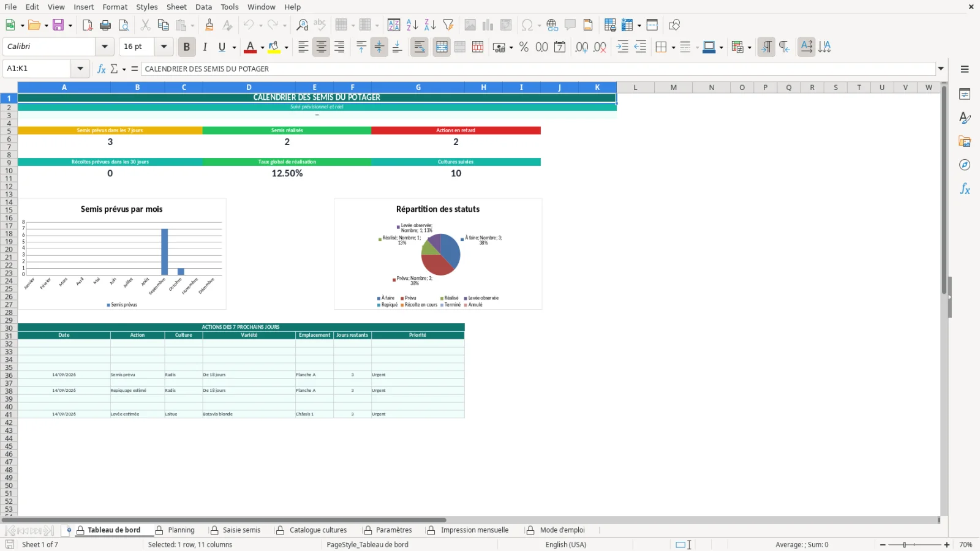
Task: Open the New document dropdown arrow
Action: pos(23,25)
